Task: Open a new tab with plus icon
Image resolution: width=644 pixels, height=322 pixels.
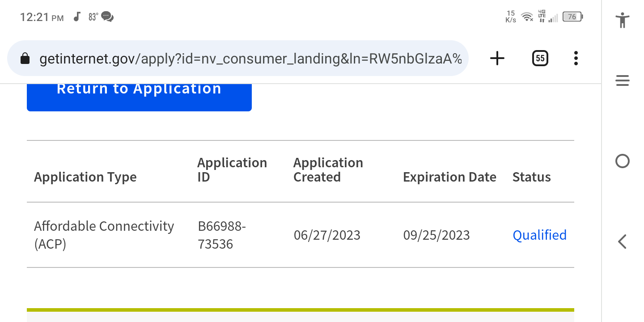Action: click(497, 58)
